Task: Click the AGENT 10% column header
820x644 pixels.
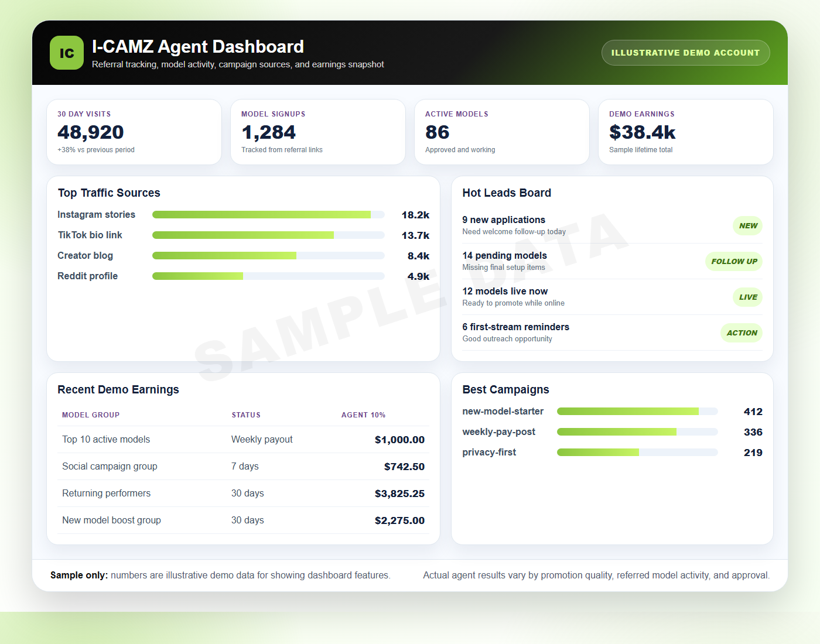Action: pos(363,415)
